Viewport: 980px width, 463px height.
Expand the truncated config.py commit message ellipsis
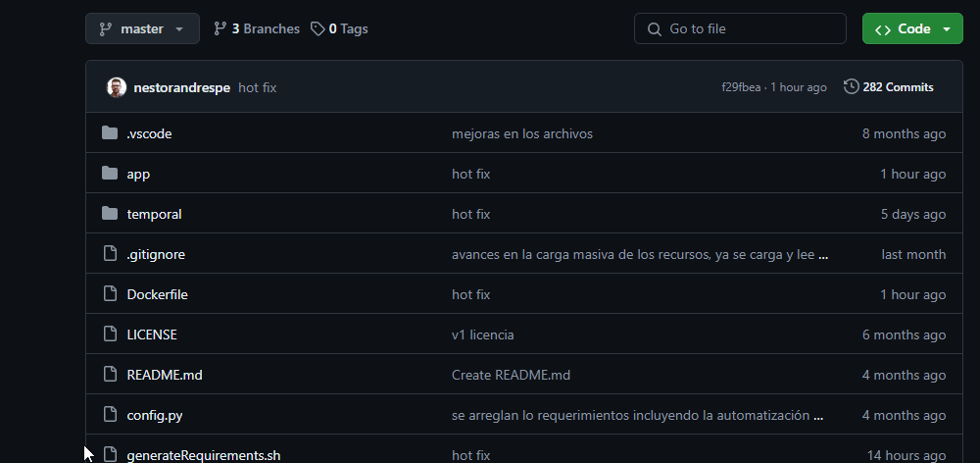coord(818,416)
